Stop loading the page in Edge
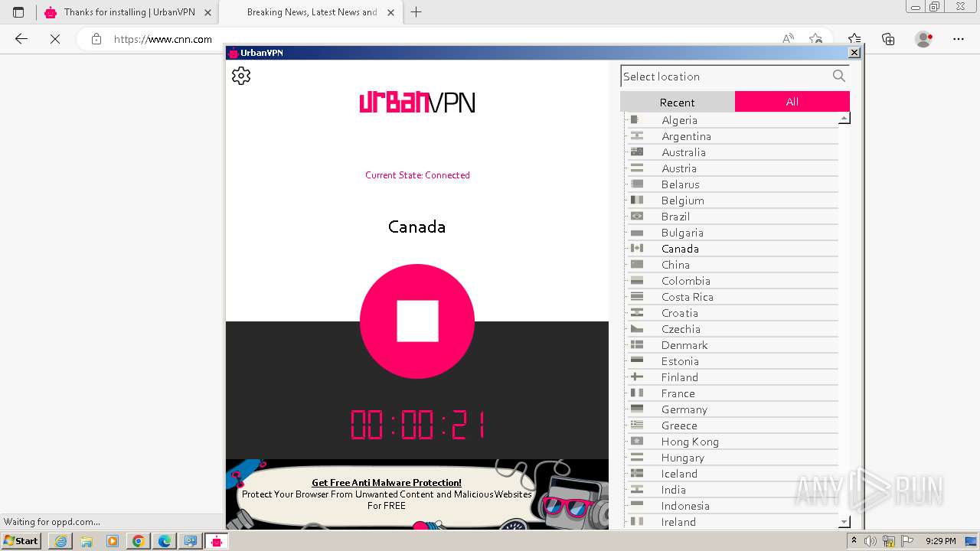 (x=55, y=39)
